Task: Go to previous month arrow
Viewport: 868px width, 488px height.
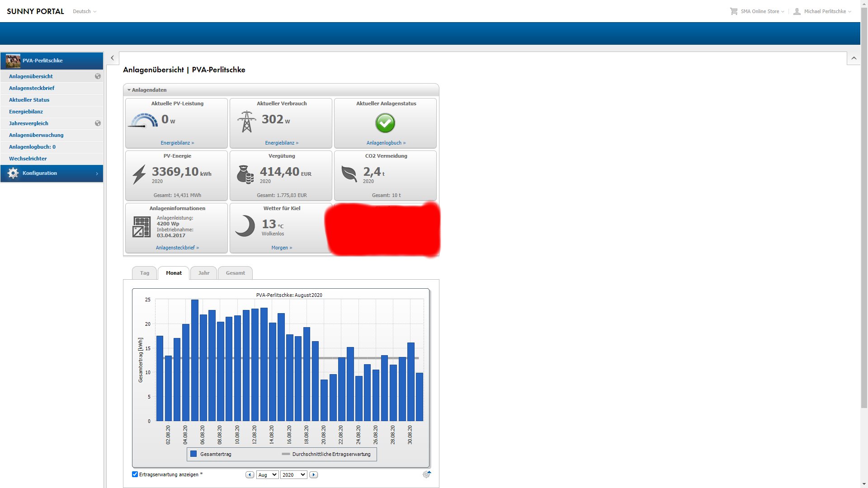Action: (250, 475)
